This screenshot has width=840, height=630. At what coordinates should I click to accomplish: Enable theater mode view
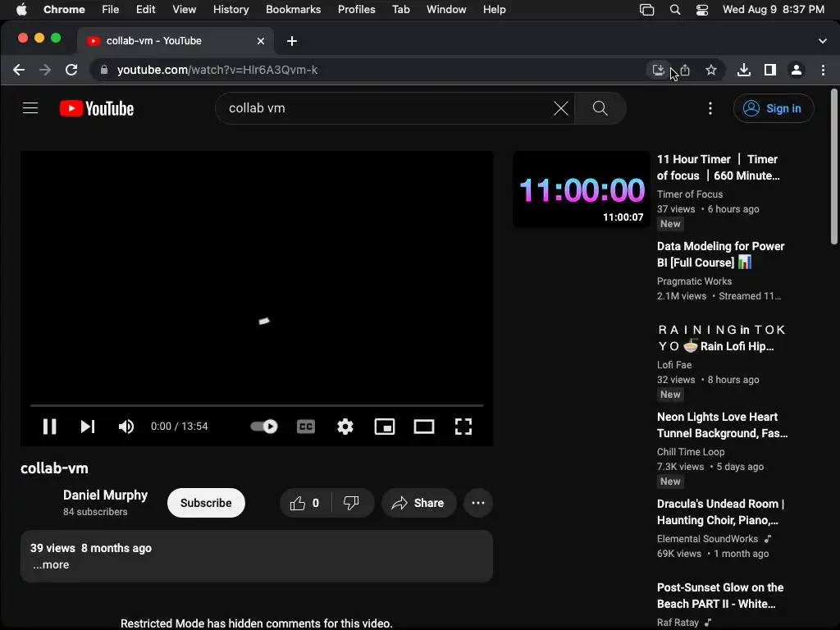(x=424, y=427)
